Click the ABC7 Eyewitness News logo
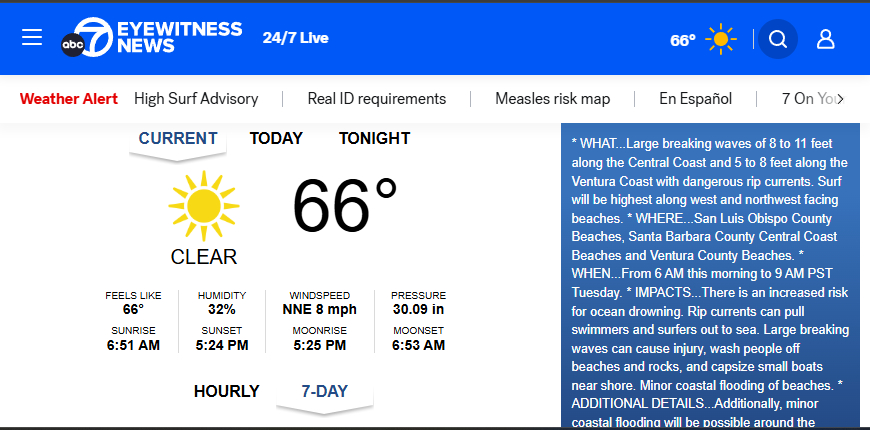This screenshot has height=430, width=870. point(151,38)
